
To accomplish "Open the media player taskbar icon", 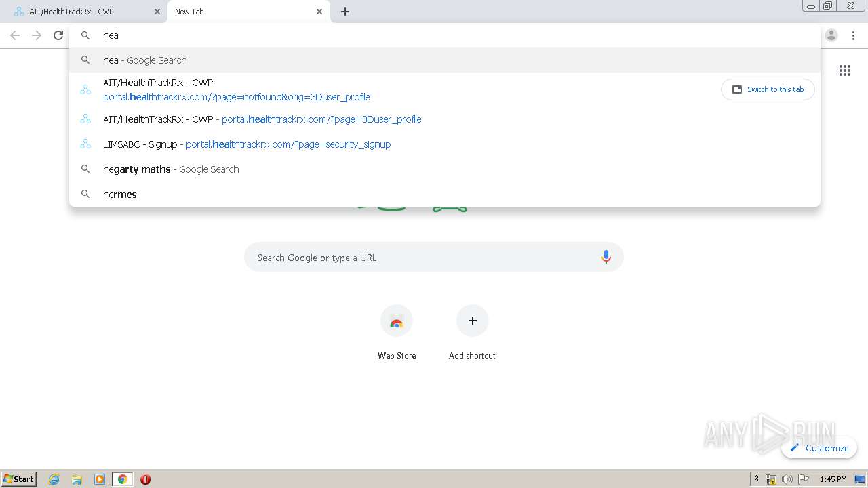I will pyautogui.click(x=100, y=479).
